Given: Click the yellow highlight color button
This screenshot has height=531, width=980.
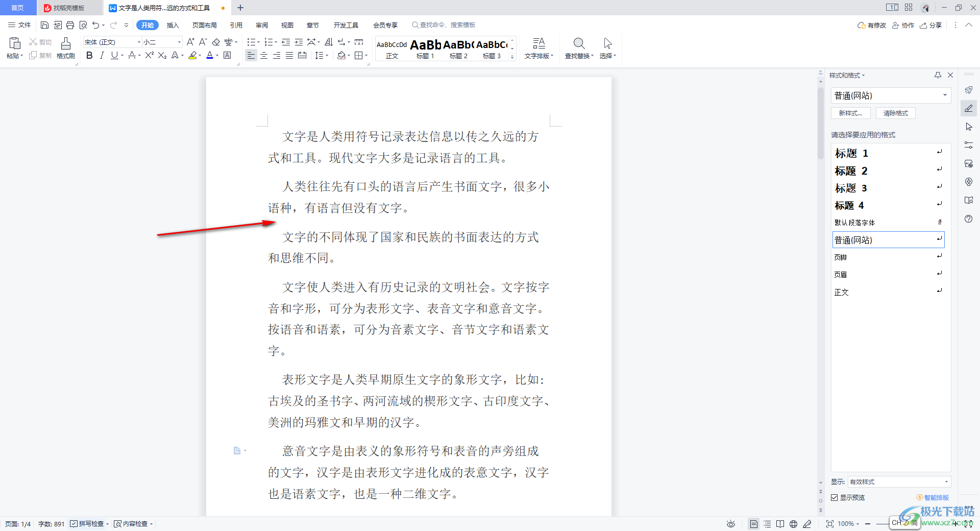Looking at the screenshot, I should point(192,55).
